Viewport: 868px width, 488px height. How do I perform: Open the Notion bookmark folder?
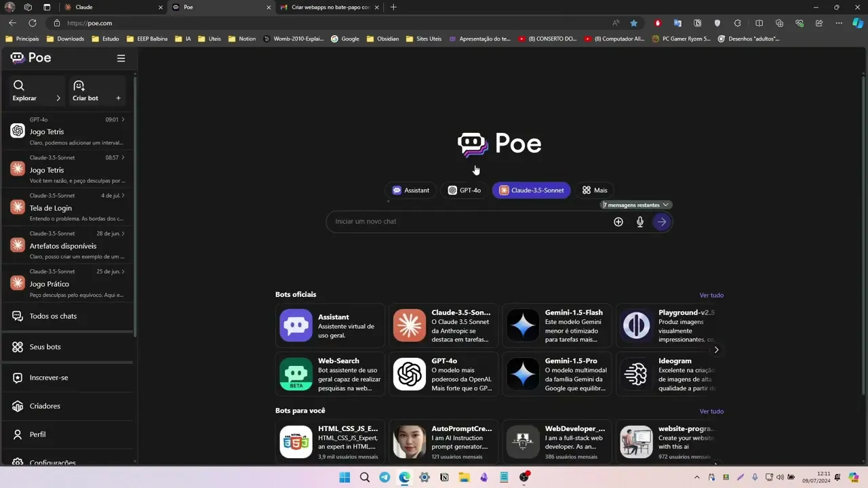click(242, 39)
